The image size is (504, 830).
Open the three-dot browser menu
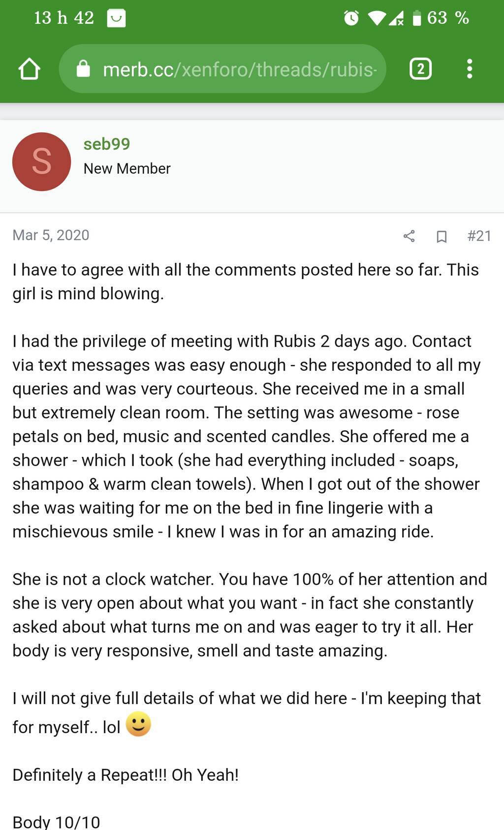470,69
